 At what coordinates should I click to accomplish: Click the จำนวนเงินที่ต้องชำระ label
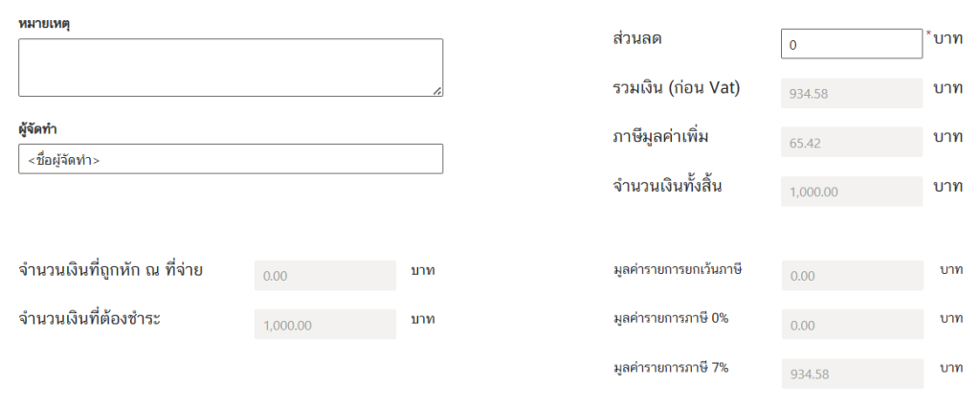coord(89,319)
